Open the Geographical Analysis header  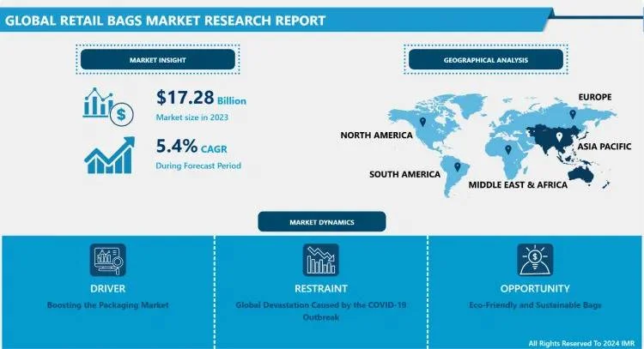pyautogui.click(x=485, y=59)
